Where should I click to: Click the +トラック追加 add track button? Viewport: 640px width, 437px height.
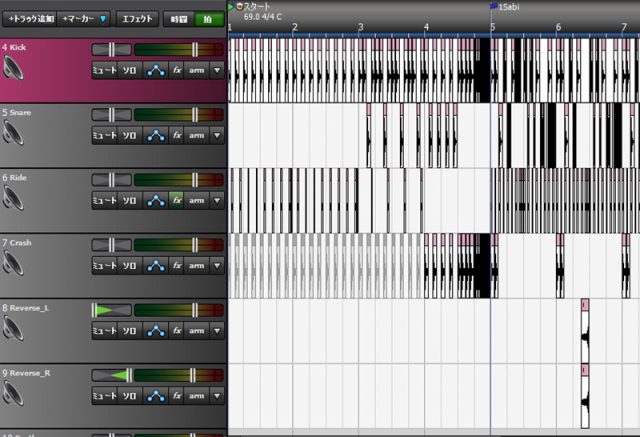click(x=29, y=18)
